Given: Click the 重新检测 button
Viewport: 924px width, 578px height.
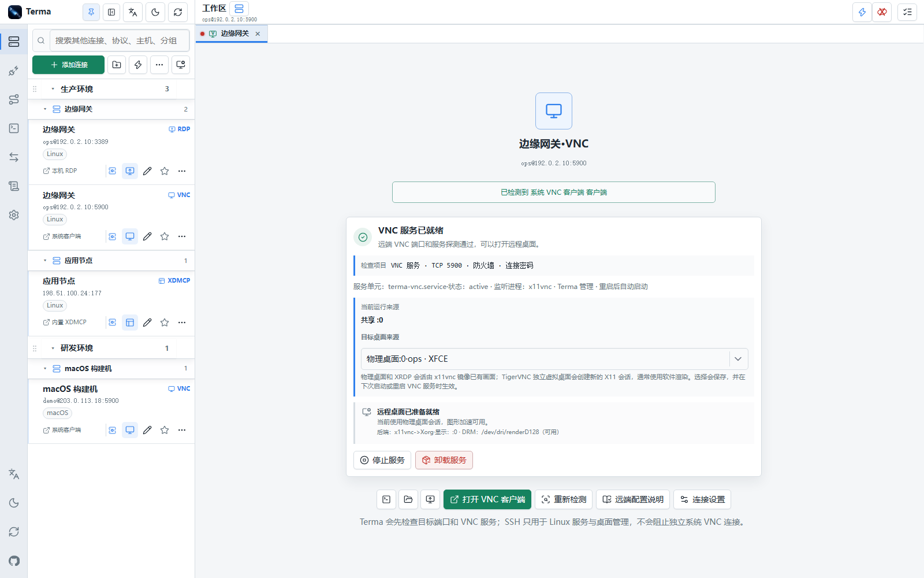Looking at the screenshot, I should [564, 499].
